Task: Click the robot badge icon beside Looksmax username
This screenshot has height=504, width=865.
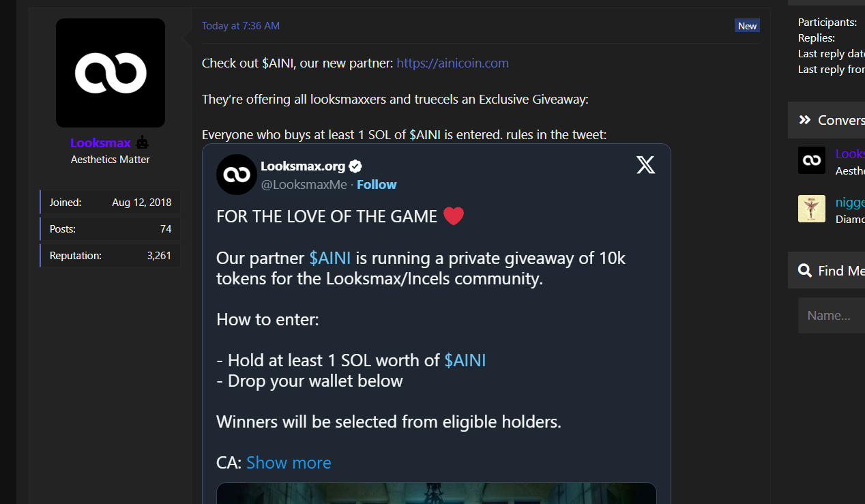Action: (x=142, y=143)
